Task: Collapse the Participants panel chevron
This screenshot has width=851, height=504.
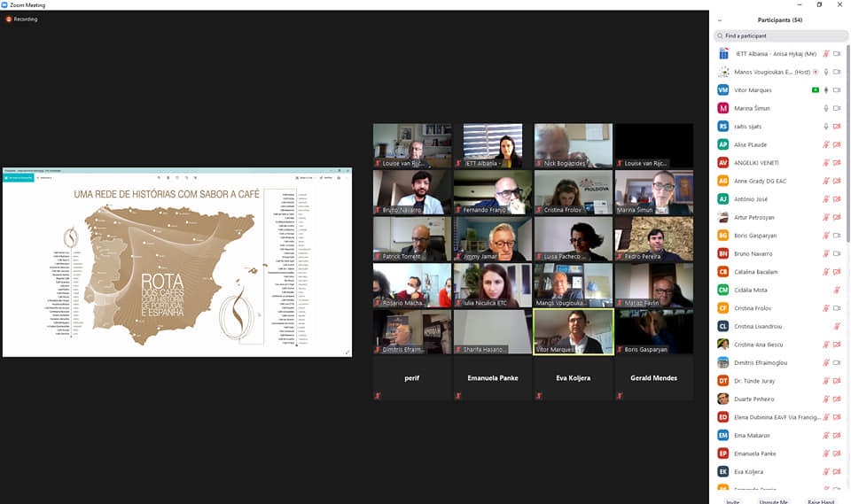Action: tap(720, 19)
